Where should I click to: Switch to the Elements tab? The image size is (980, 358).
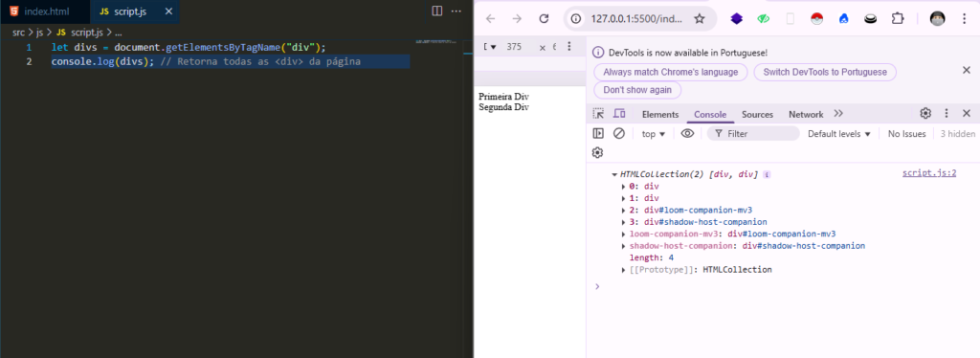click(660, 114)
